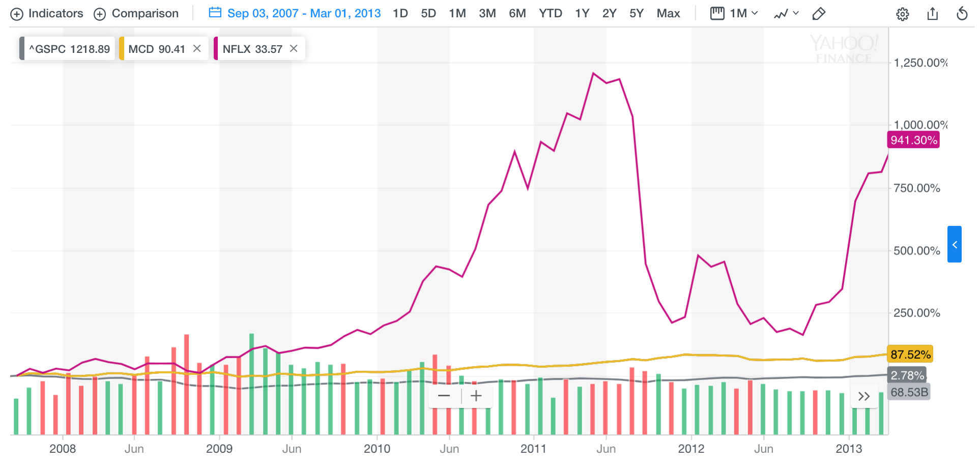Click the NFLX 33.57 legend label
Viewport: 980px width, 466px height.
252,49
